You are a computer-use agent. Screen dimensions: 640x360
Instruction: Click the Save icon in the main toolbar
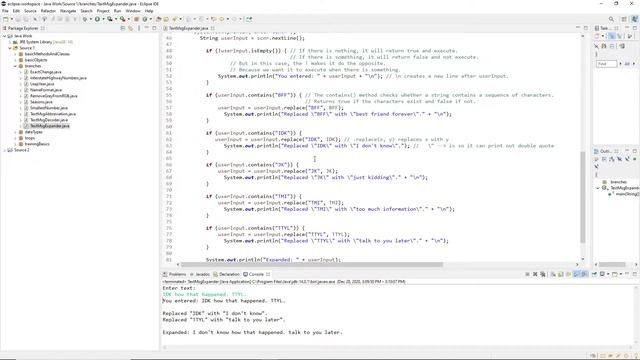click(18, 19)
